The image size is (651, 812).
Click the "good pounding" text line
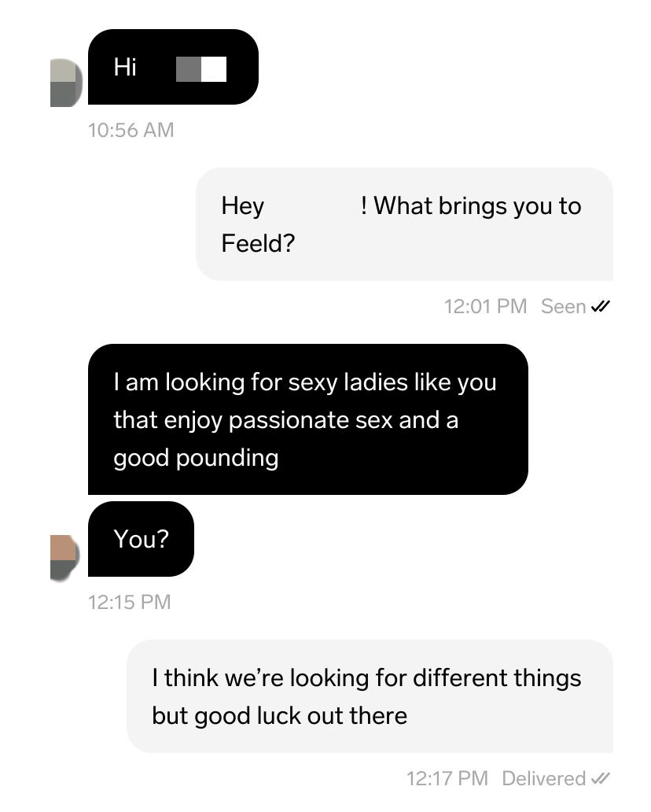[196, 458]
